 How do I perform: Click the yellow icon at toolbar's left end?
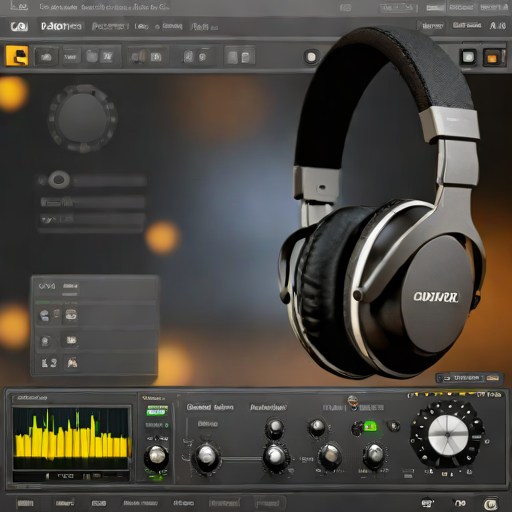tap(17, 56)
